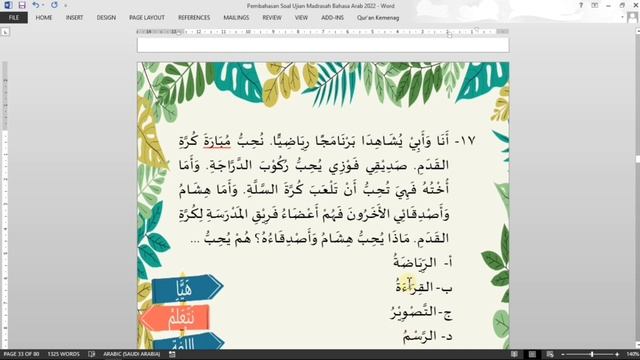Click the PAGE 33 OF 80 status indicator
Viewport: 640px width, 360px height.
(21, 354)
